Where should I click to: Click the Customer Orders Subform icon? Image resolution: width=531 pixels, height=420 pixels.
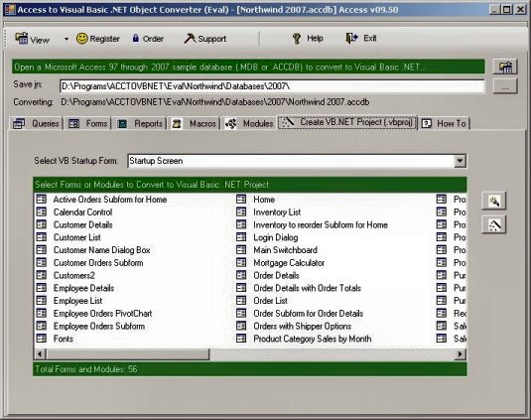click(42, 262)
